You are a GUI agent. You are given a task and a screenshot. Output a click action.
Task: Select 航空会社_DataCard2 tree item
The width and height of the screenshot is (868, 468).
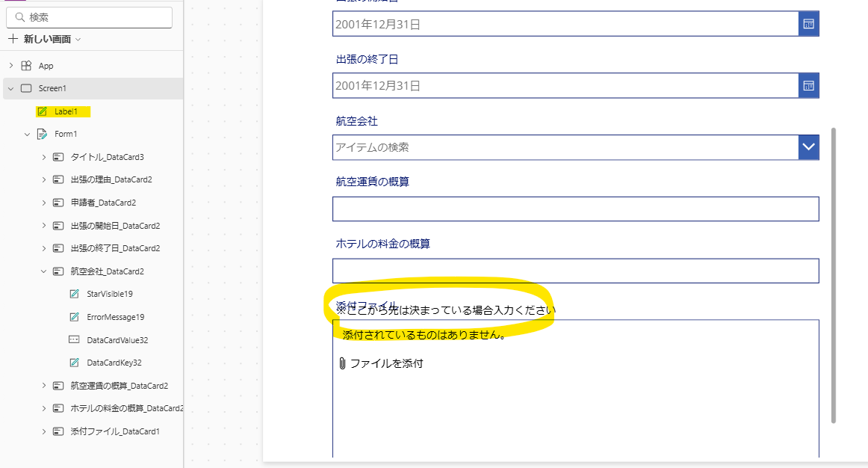(107, 271)
